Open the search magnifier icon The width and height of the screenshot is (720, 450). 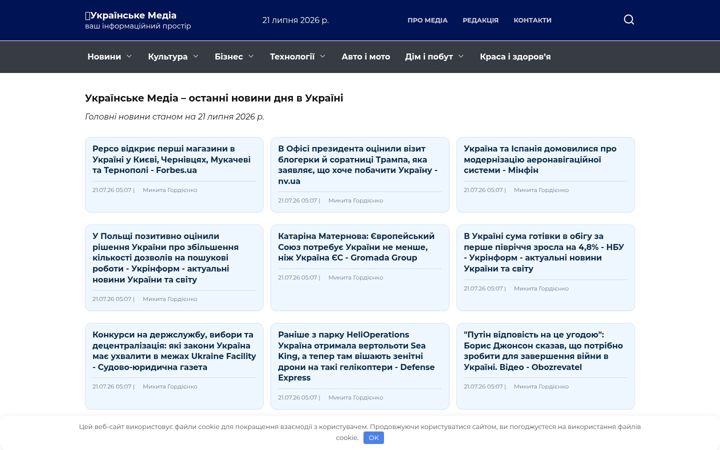(x=629, y=20)
